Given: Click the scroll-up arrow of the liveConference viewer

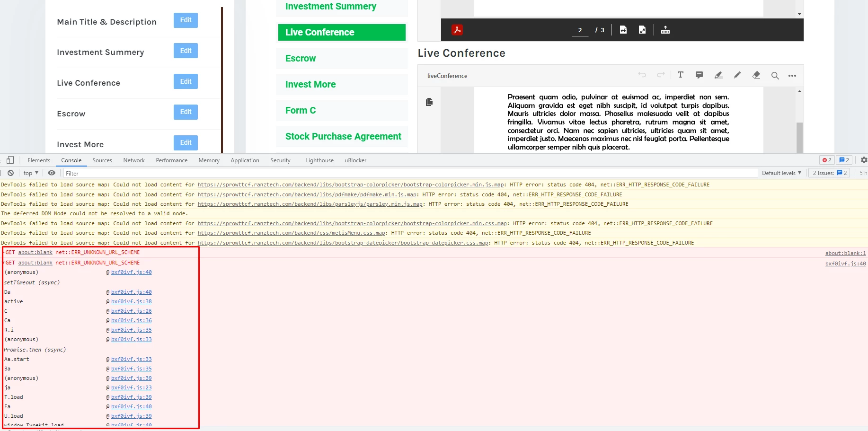Looking at the screenshot, I should click(799, 91).
